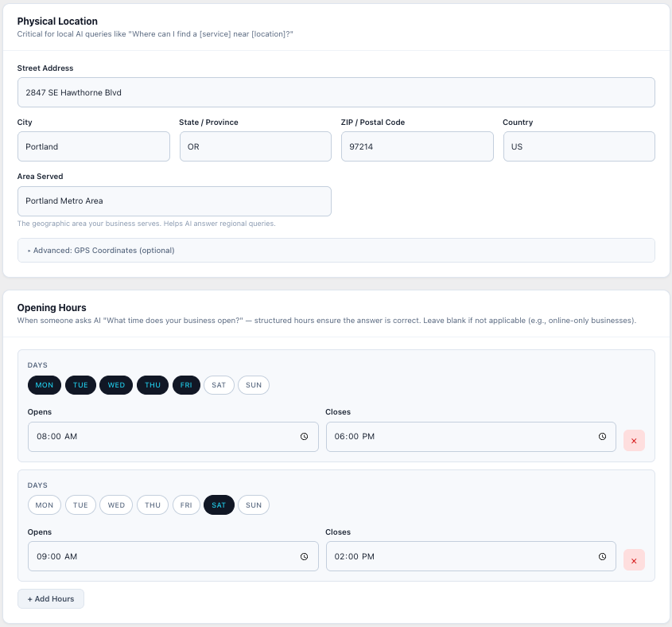Disable SAT in the second hours row
672x627 pixels.
pyautogui.click(x=219, y=504)
